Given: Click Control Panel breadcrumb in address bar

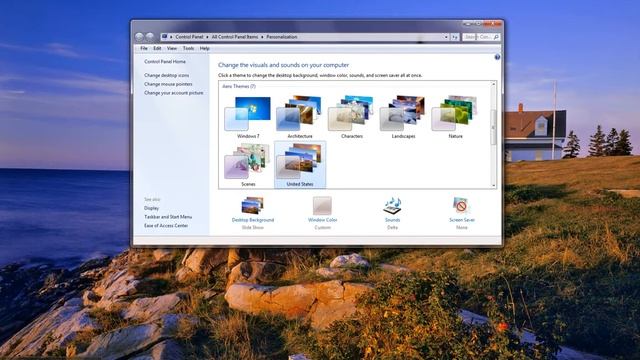Looking at the screenshot, I should [x=189, y=37].
